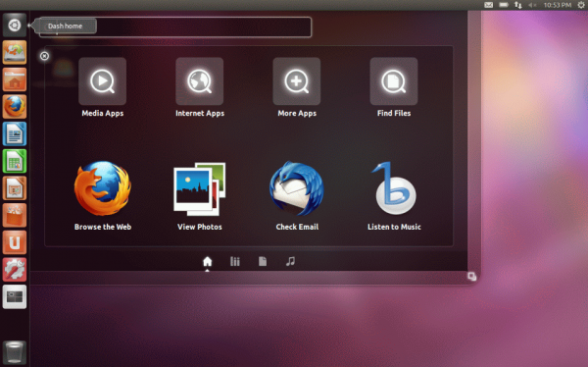Click the Dash home launcher button
Viewport: 588px width, 367px height.
[x=15, y=26]
